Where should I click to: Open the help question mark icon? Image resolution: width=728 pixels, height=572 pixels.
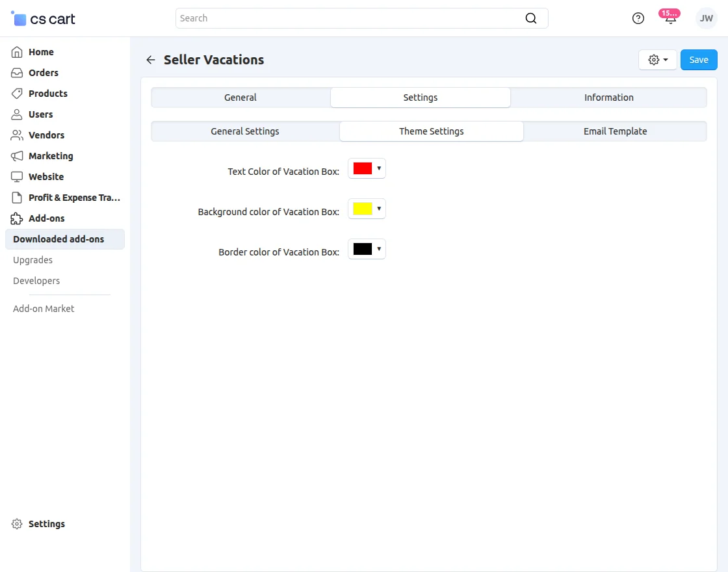click(x=638, y=18)
